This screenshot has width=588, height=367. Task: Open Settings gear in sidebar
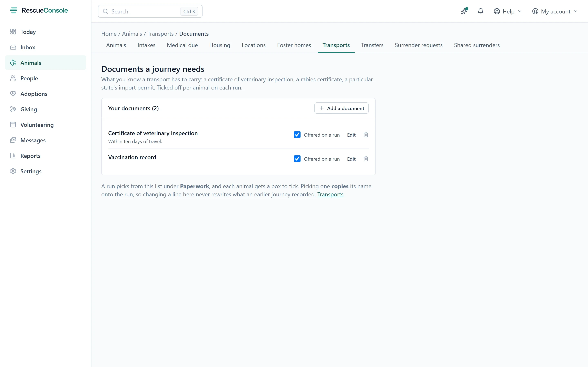click(x=13, y=171)
